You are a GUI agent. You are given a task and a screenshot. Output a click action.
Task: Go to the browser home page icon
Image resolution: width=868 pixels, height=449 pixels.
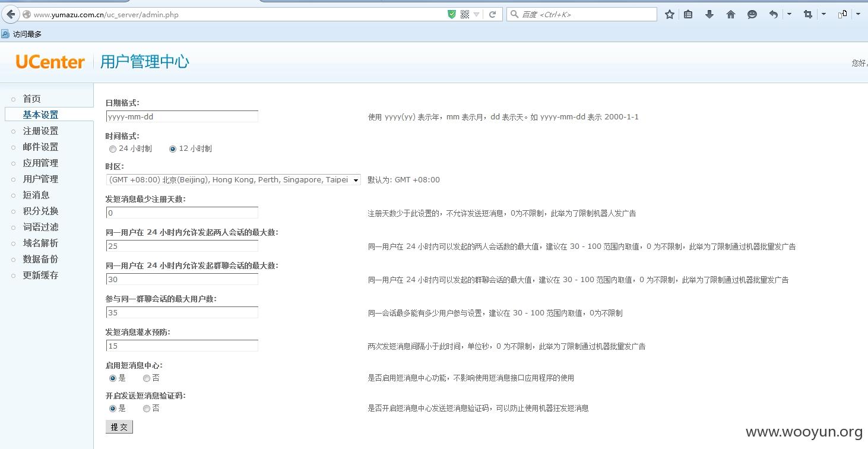(x=731, y=14)
